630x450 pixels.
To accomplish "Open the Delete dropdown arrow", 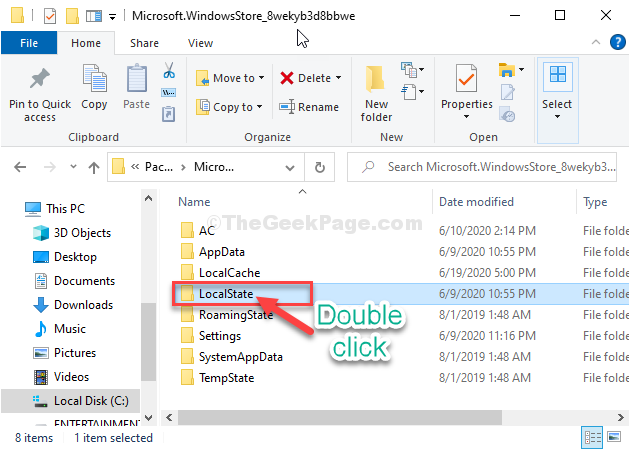I will pos(338,77).
